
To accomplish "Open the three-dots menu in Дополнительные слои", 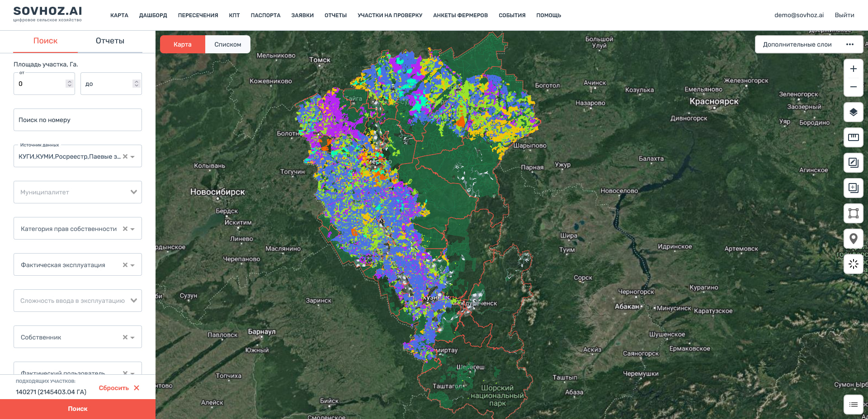I will pos(849,44).
